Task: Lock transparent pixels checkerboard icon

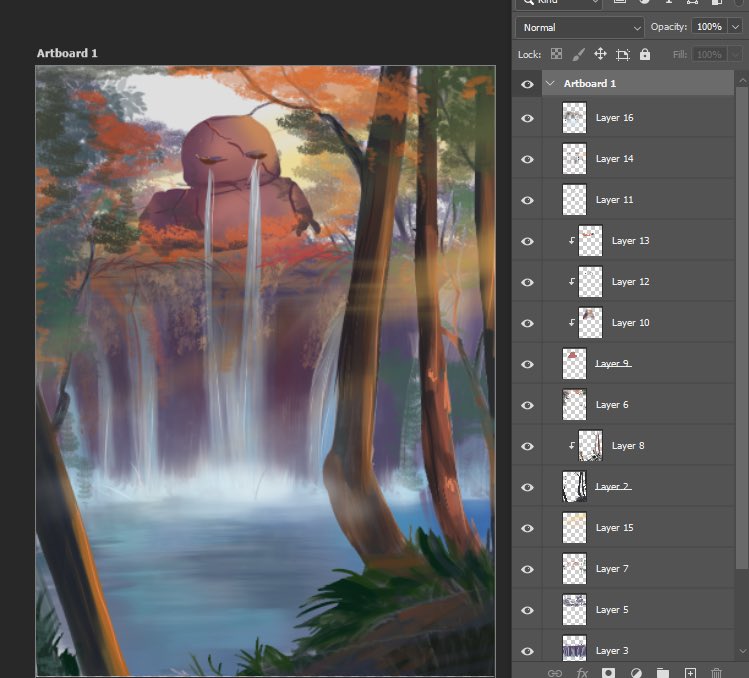Action: (556, 54)
